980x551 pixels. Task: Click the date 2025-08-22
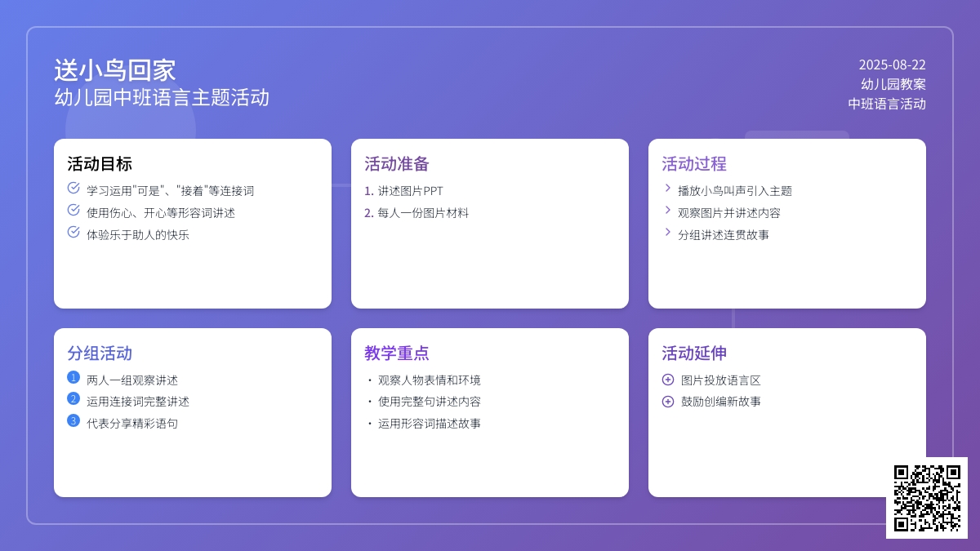[x=892, y=64]
